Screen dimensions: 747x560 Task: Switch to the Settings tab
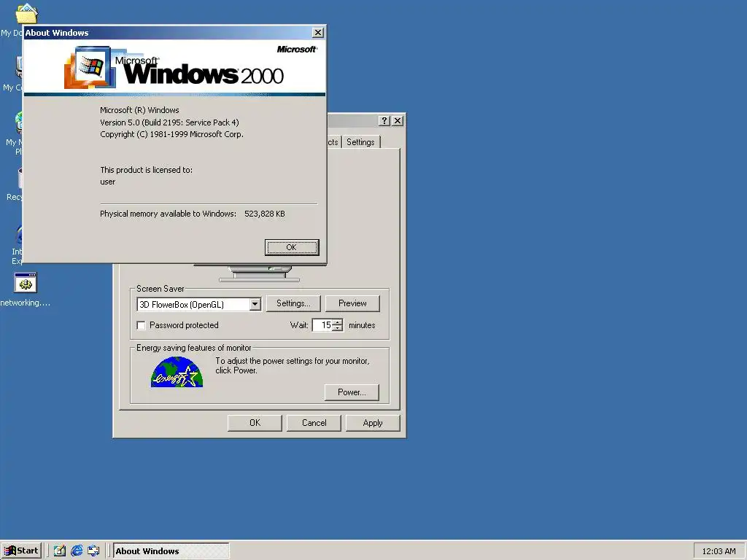click(360, 142)
